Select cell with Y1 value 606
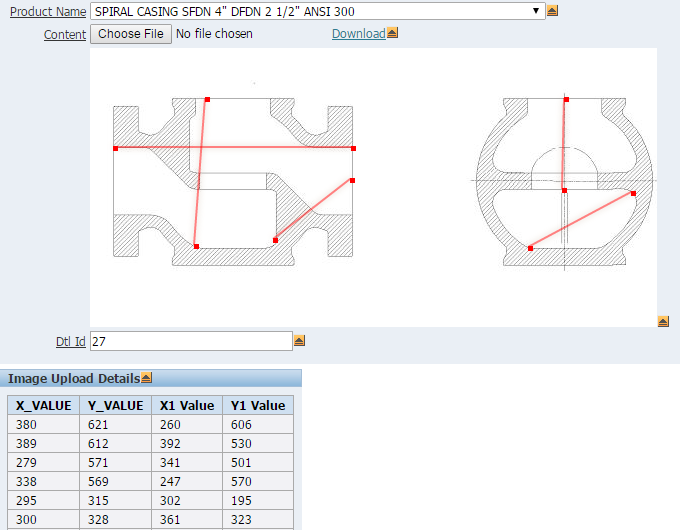 click(x=258, y=425)
